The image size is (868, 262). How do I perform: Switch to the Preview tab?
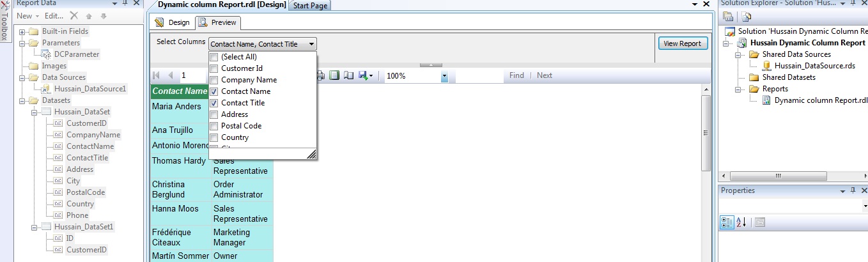pyautogui.click(x=217, y=22)
